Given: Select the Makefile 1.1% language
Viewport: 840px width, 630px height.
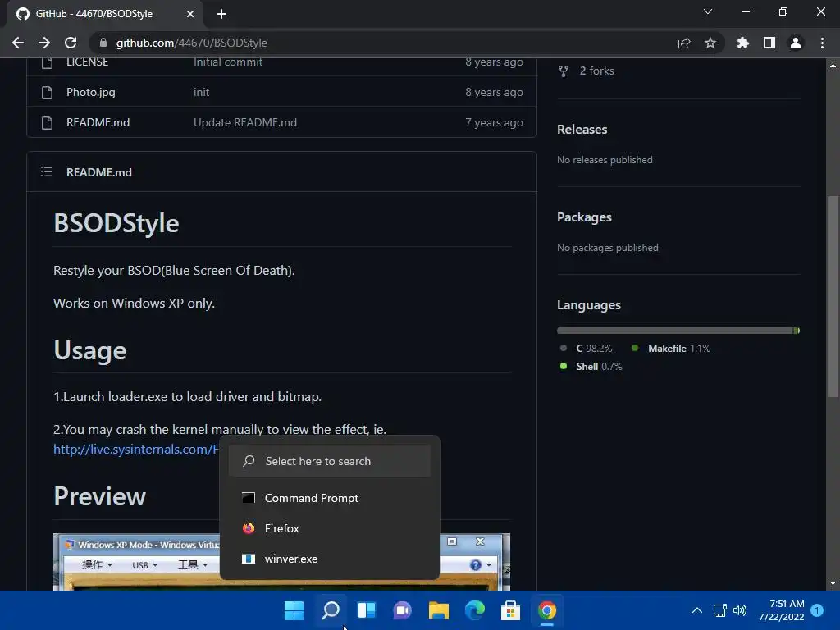Looking at the screenshot, I should click(679, 348).
